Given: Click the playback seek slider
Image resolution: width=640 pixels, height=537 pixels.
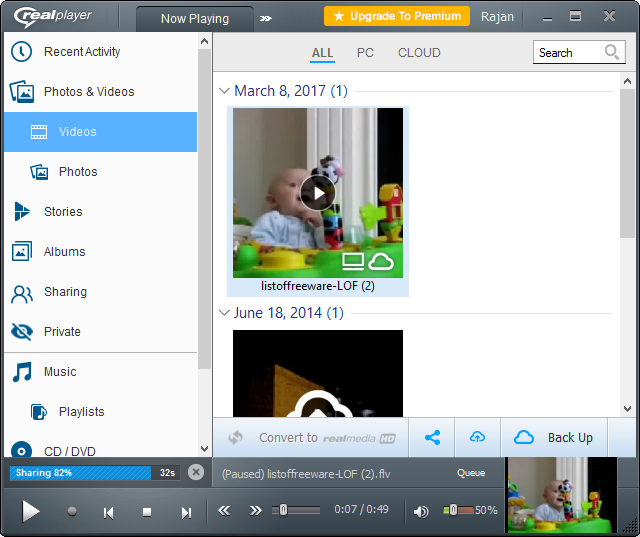Looking at the screenshot, I should 296,510.
